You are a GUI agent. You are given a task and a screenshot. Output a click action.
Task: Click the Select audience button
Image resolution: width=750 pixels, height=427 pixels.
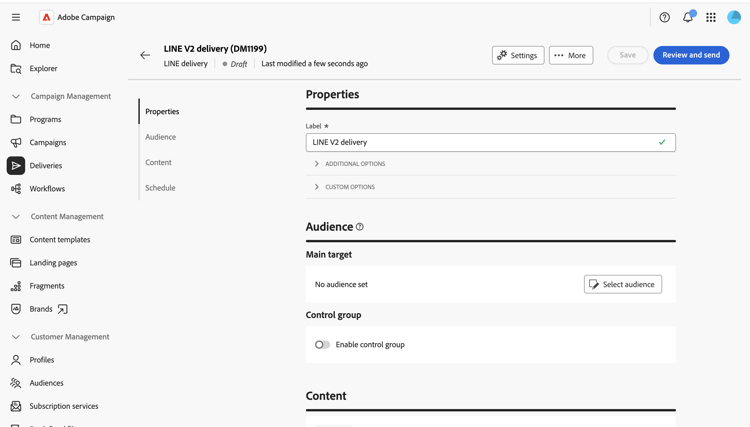click(x=623, y=284)
